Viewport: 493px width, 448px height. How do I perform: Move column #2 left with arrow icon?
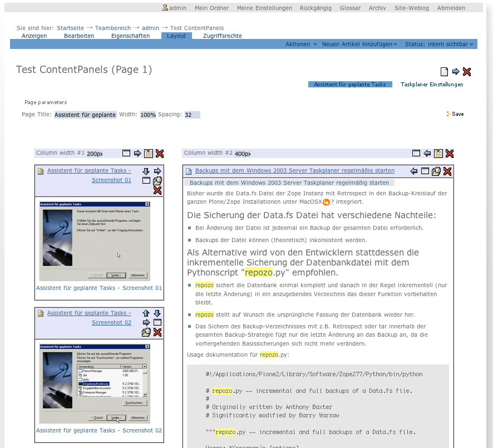point(427,154)
